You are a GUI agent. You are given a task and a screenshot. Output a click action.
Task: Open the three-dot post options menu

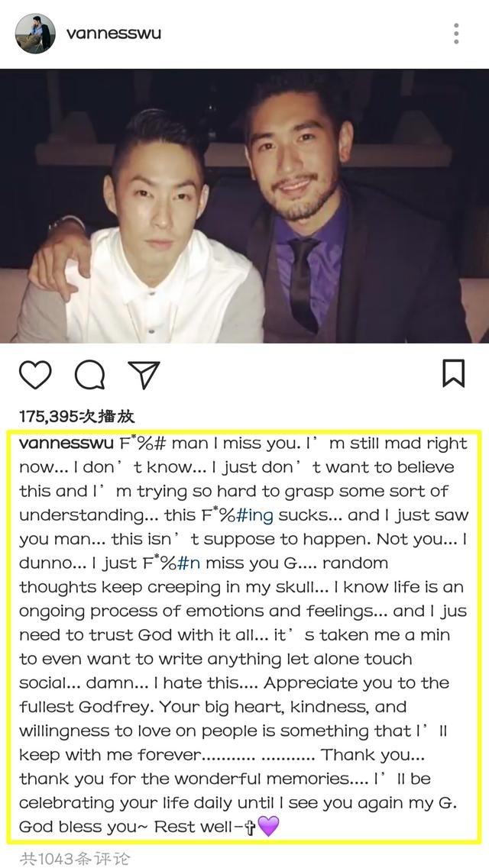point(456,34)
